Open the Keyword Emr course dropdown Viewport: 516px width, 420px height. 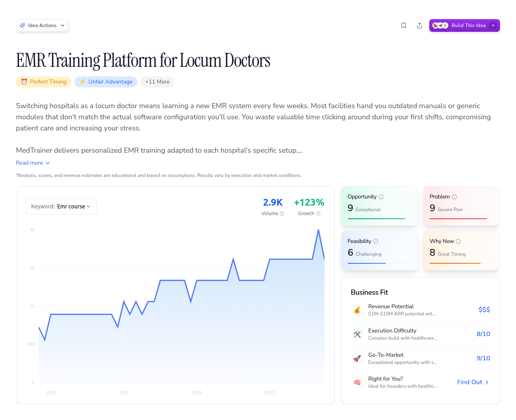[61, 206]
